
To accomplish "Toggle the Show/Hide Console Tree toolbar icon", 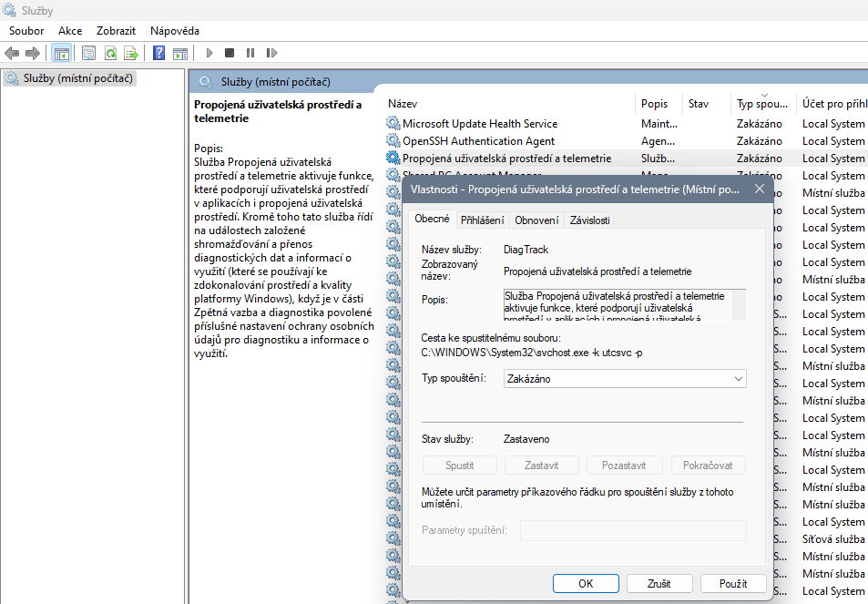I will point(61,53).
